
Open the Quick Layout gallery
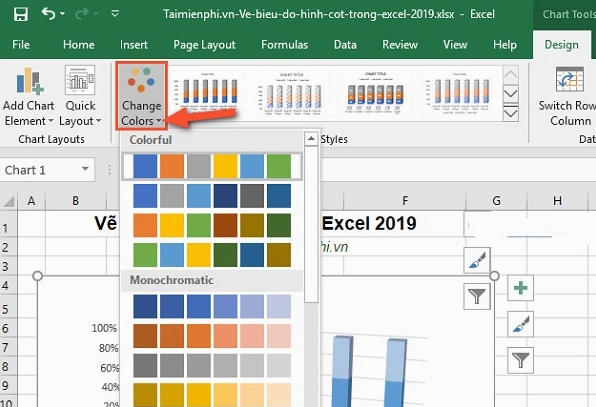tap(80, 97)
